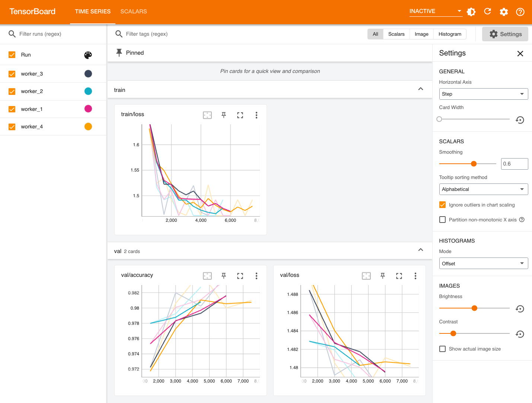532x403 pixels.
Task: Adjust the Contrast slider
Action: tap(453, 333)
